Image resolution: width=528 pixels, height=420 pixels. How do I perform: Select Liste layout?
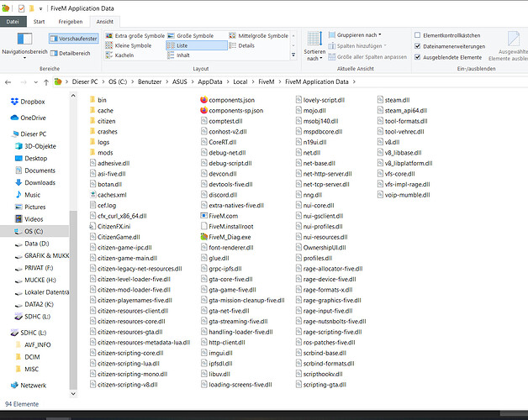(x=197, y=45)
